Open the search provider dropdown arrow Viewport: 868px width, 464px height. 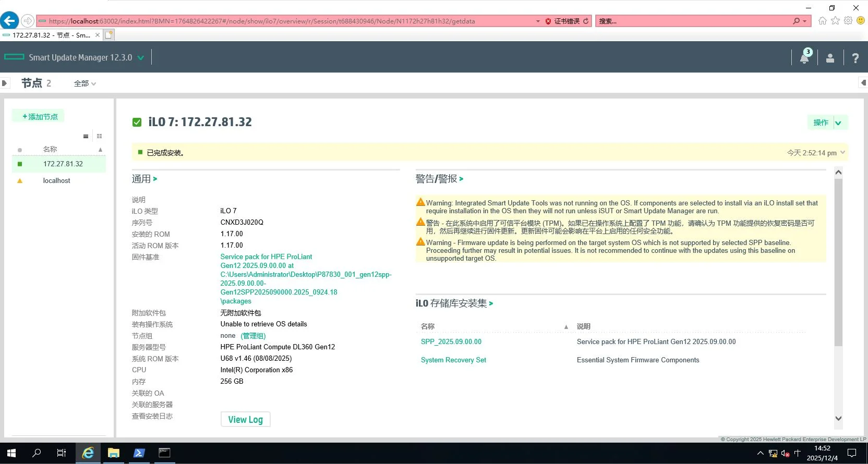pos(805,21)
